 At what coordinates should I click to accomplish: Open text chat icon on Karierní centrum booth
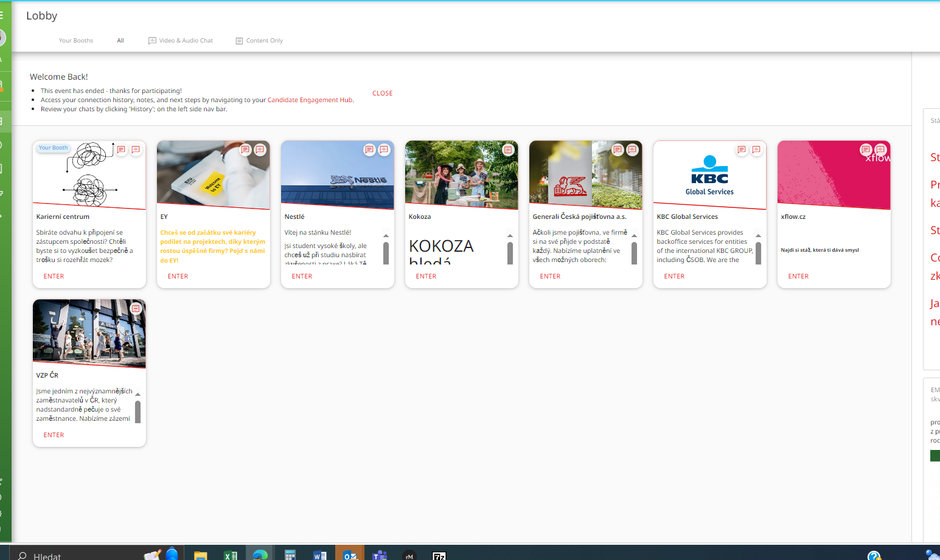coord(121,150)
